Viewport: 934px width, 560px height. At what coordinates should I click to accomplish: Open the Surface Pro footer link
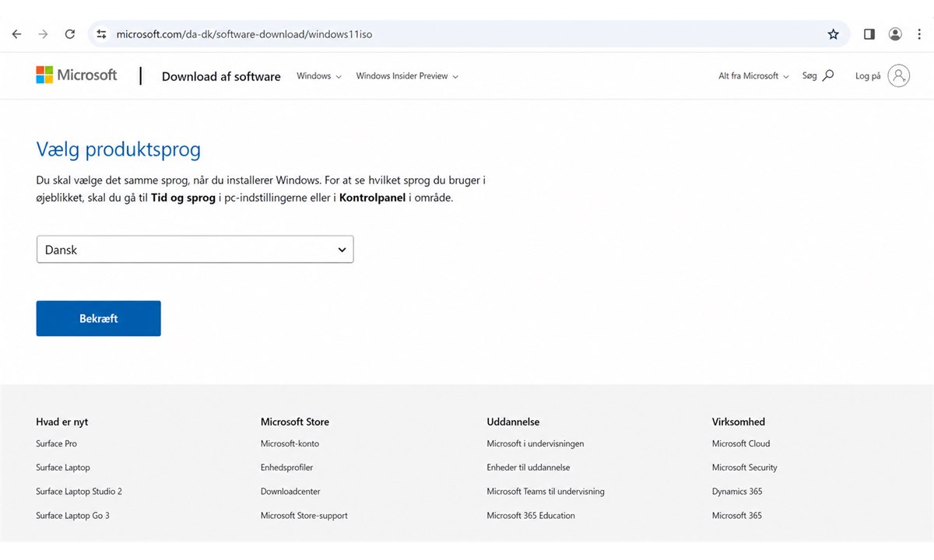(x=56, y=443)
